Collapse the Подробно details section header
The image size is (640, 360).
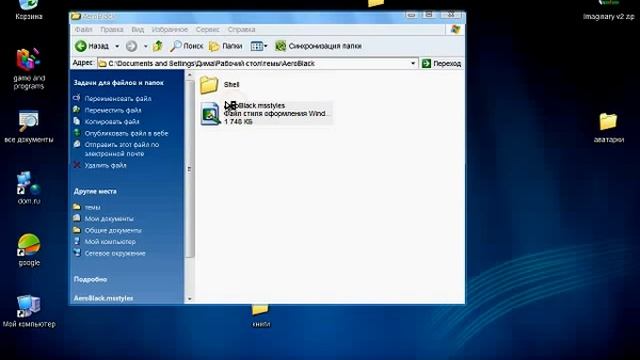click(90, 280)
